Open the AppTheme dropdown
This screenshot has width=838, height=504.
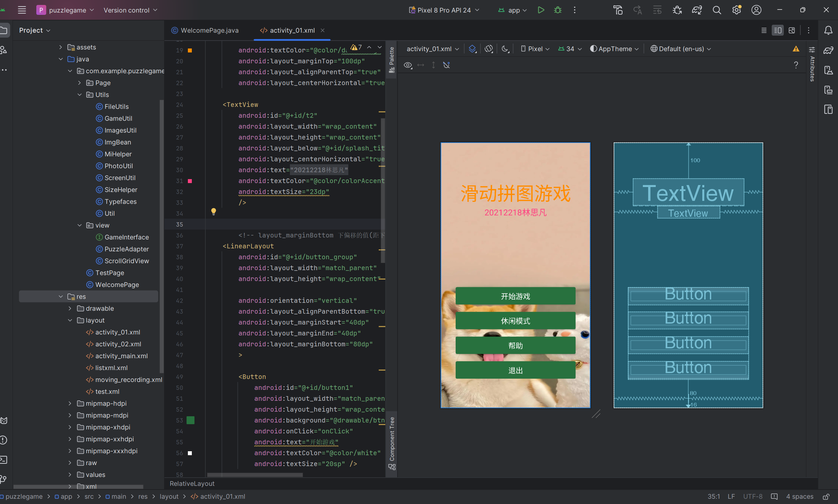coord(615,49)
